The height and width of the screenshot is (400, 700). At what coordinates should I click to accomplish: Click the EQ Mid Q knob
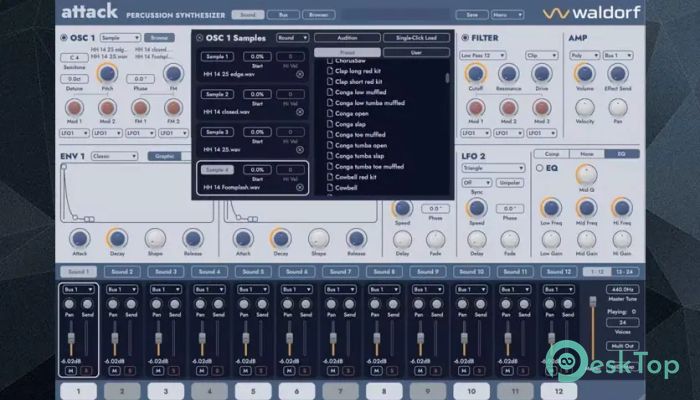pyautogui.click(x=587, y=175)
